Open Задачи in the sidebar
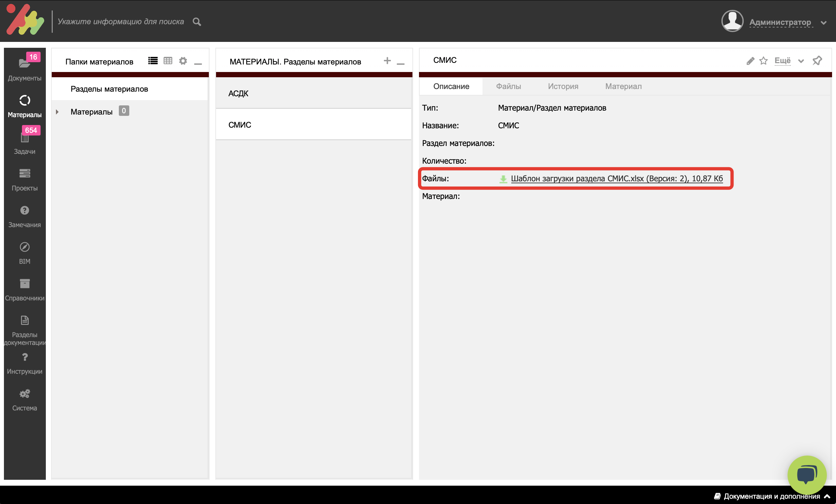 pos(25,142)
